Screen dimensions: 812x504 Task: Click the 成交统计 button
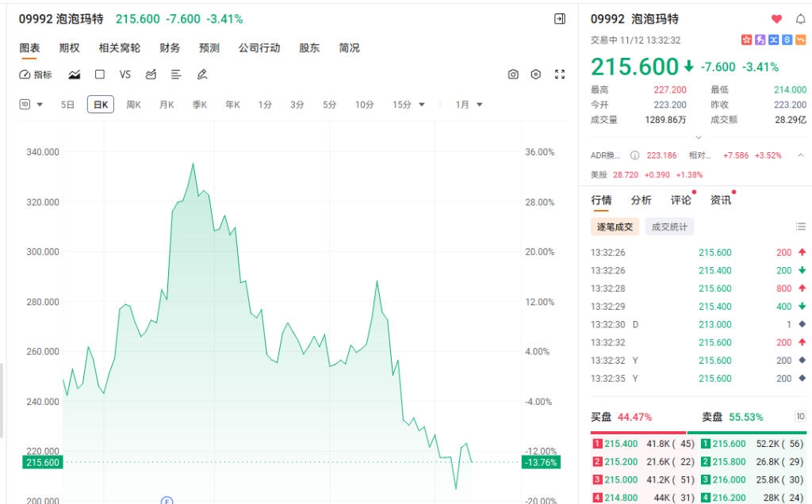click(668, 226)
